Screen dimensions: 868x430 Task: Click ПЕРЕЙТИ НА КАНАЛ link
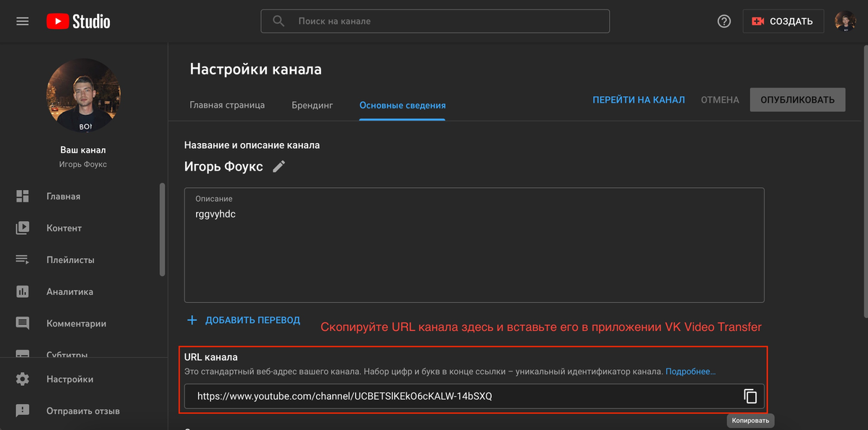click(639, 100)
